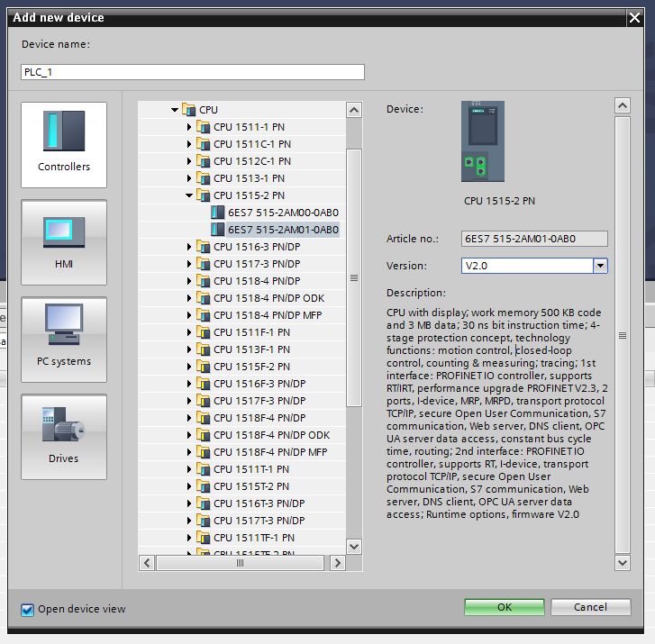
Task: Collapse CPU 1515-2 PN node
Action: (189, 195)
